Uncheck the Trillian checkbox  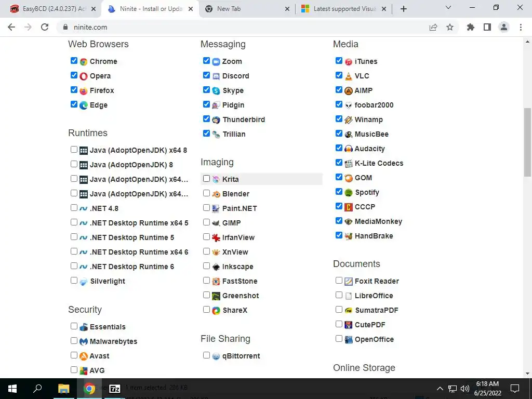click(206, 134)
